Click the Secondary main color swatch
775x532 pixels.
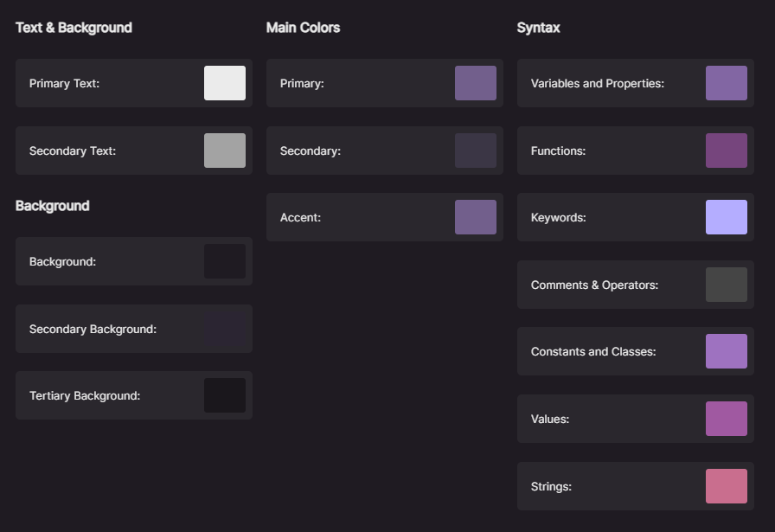[476, 151]
